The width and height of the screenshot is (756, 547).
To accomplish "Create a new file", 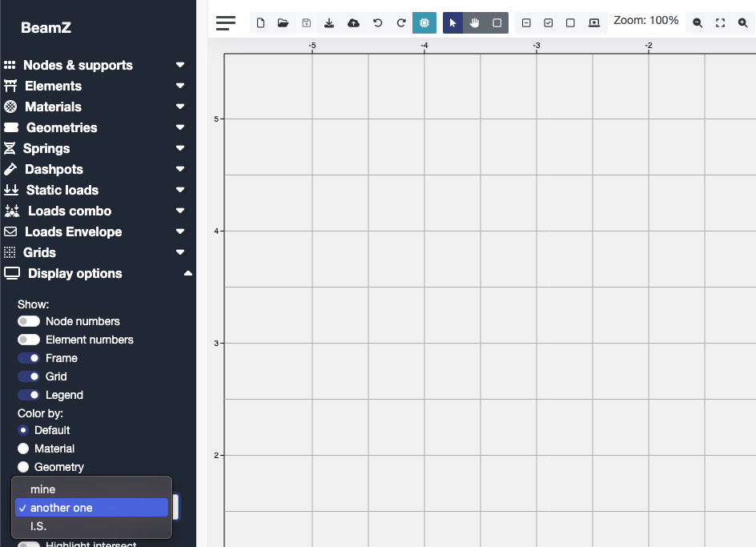I will 260,23.
